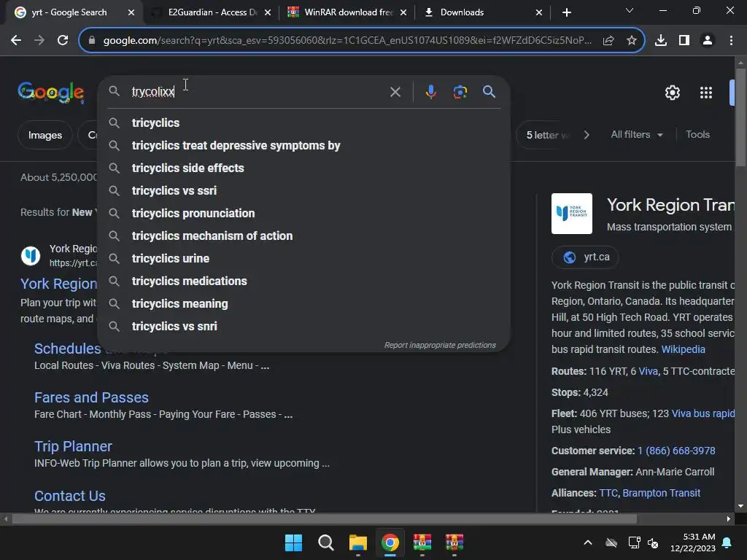Open the search Tools button
The height and width of the screenshot is (560, 747).
click(697, 135)
